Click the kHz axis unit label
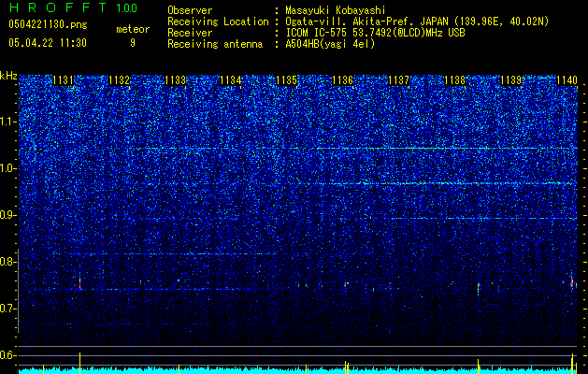This screenshot has height=374, width=588. 8,76
